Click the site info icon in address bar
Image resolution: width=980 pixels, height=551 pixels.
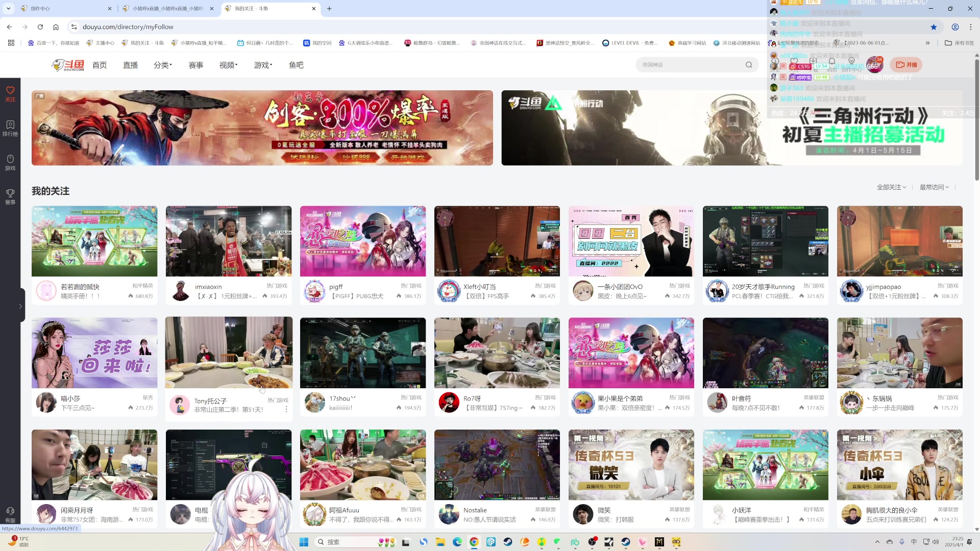(x=74, y=27)
